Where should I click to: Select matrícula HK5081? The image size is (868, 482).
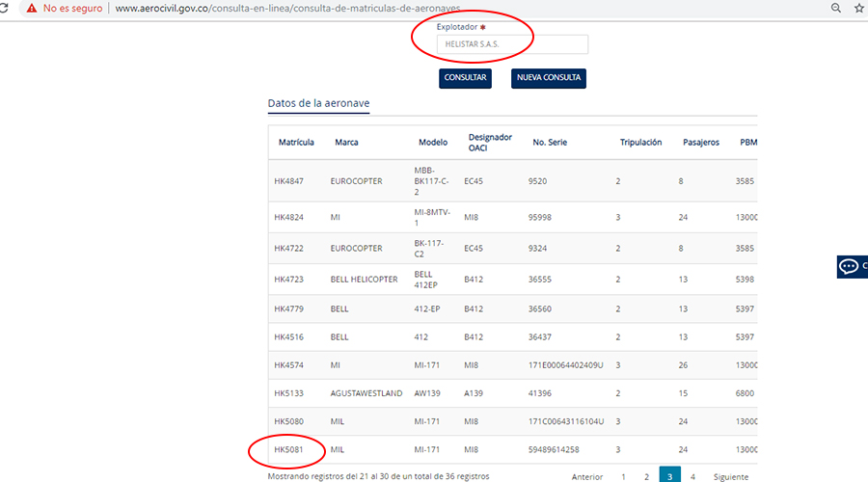tap(289, 450)
